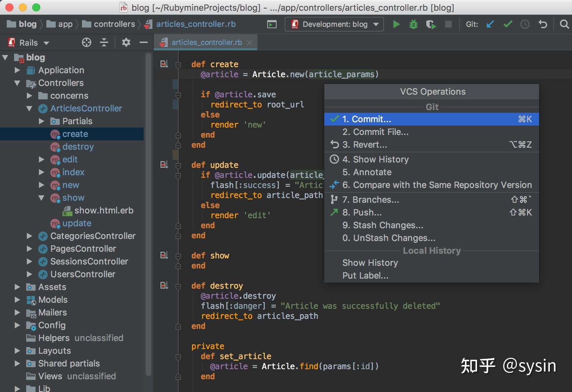Screen dimensions: 572x392
Task: Run with Coverage shield icon
Action: [431, 24]
